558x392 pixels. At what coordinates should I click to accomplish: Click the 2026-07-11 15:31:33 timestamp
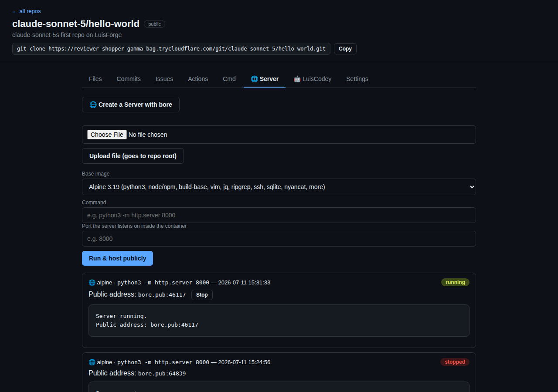coord(244,282)
